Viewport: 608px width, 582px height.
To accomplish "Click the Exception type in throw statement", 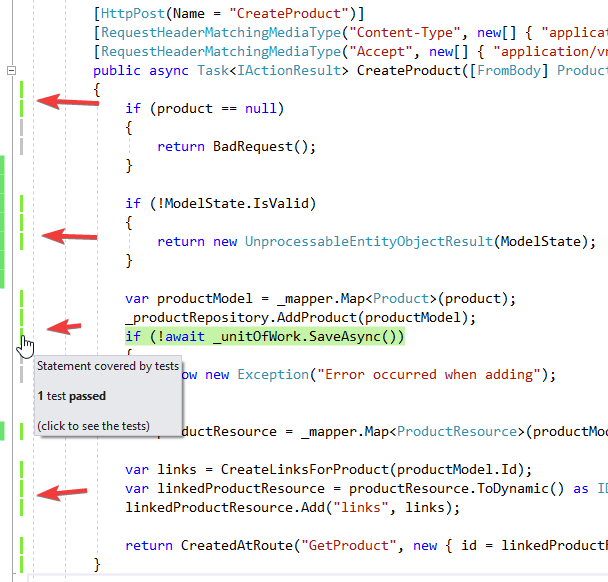I will pos(273,375).
